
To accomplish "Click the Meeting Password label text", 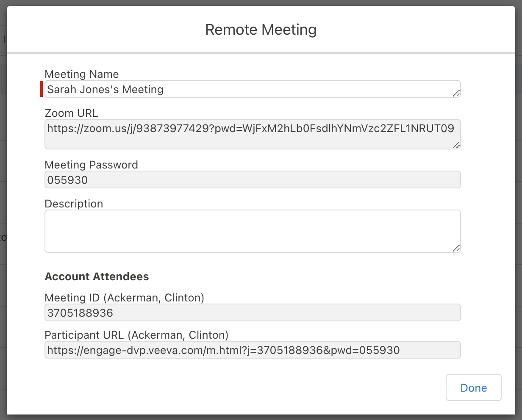I will pyautogui.click(x=92, y=165).
